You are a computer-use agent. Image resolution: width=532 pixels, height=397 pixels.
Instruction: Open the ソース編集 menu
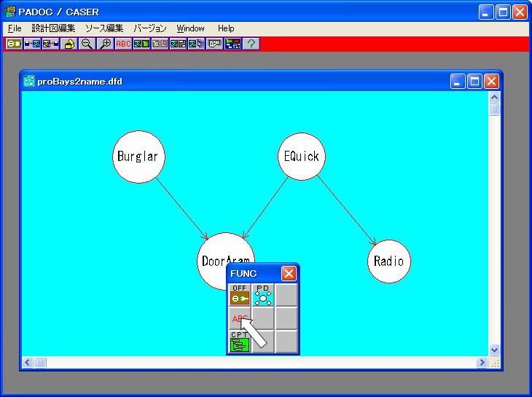click(104, 28)
